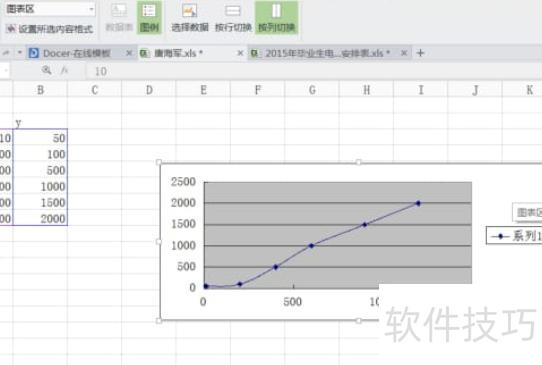542x365 pixels.
Task: Add a new tab with plus button
Action: (420, 53)
